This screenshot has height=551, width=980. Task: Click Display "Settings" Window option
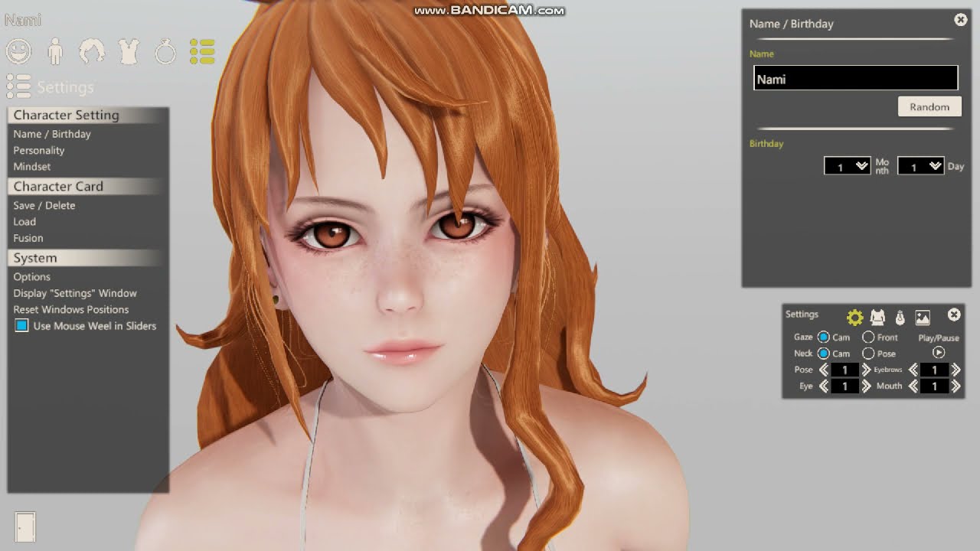tap(75, 293)
